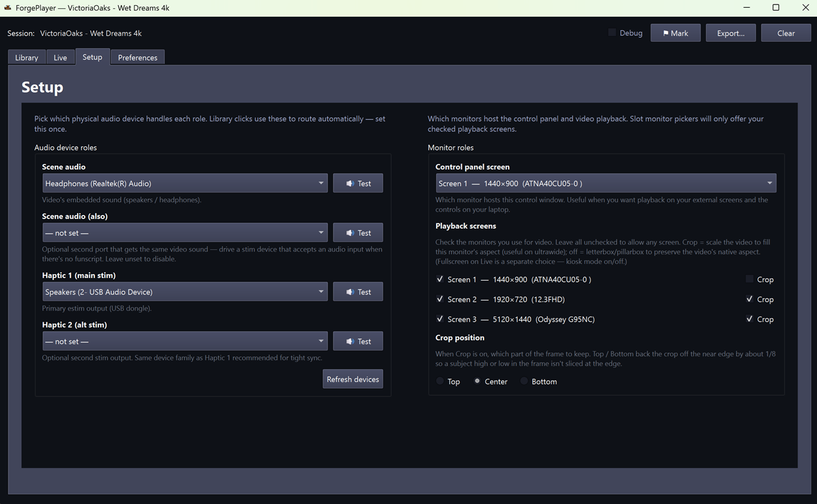Open the Scene audio device dropdown

point(185,183)
